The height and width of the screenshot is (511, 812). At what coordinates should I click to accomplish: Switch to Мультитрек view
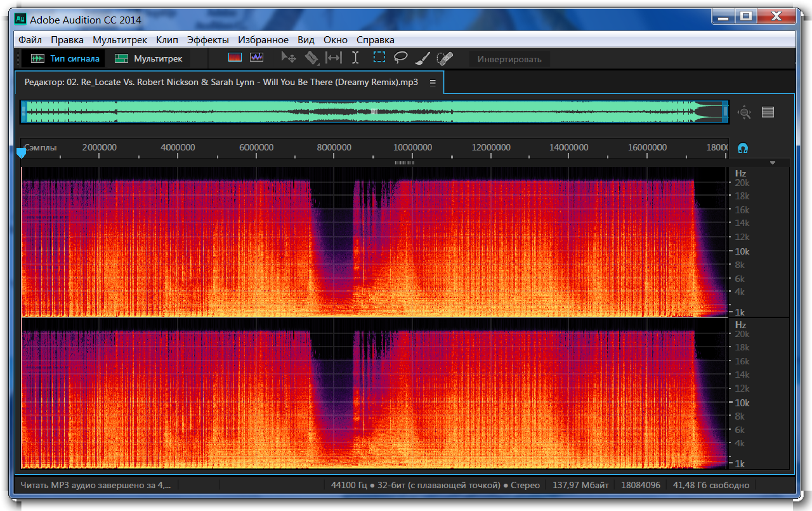[x=148, y=58]
